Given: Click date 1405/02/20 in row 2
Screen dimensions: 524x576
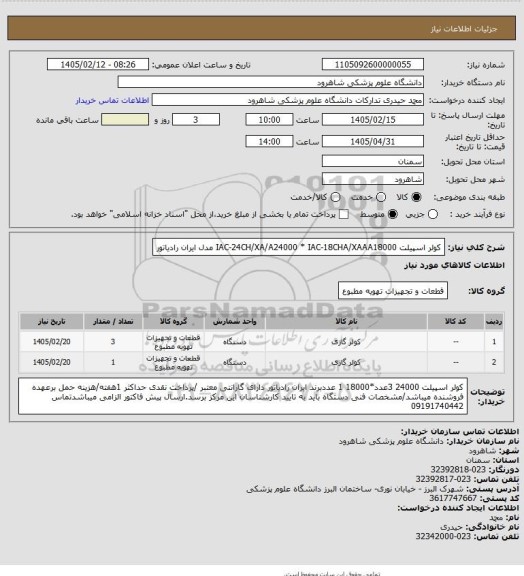Looking at the screenshot, I should (x=51, y=362).
